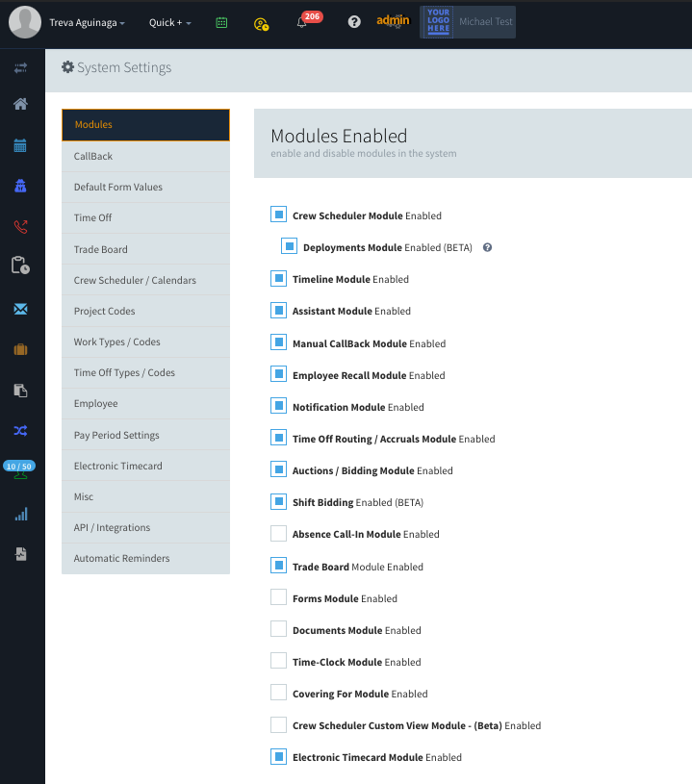Enable Documents Module checkbox
The image size is (692, 784).
tap(279, 628)
